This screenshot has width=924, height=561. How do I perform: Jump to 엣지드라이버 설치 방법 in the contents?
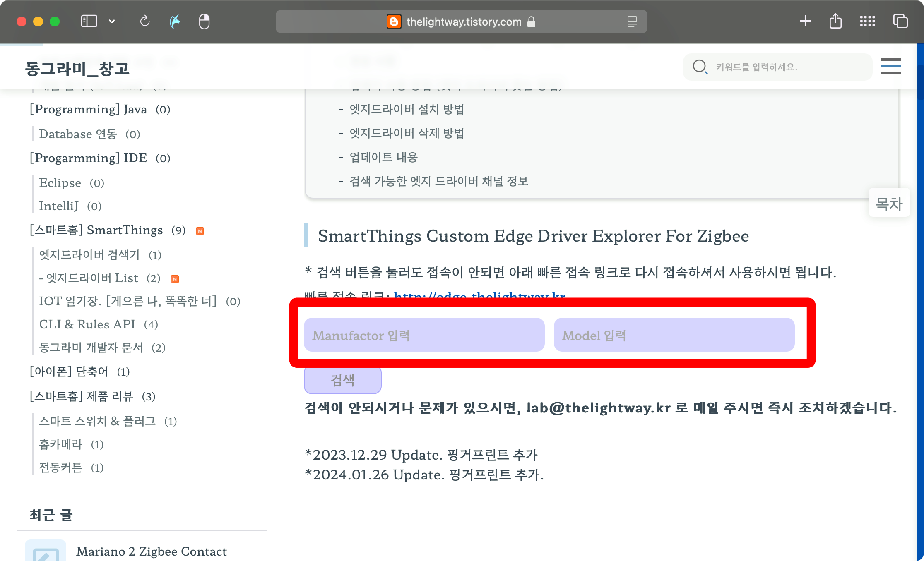tap(407, 109)
